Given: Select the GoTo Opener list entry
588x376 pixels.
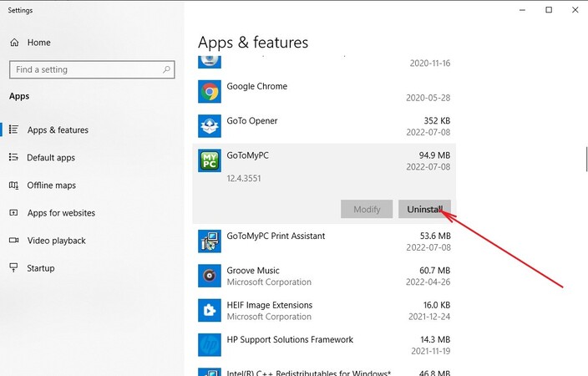Looking at the screenshot, I should pyautogui.click(x=324, y=126).
